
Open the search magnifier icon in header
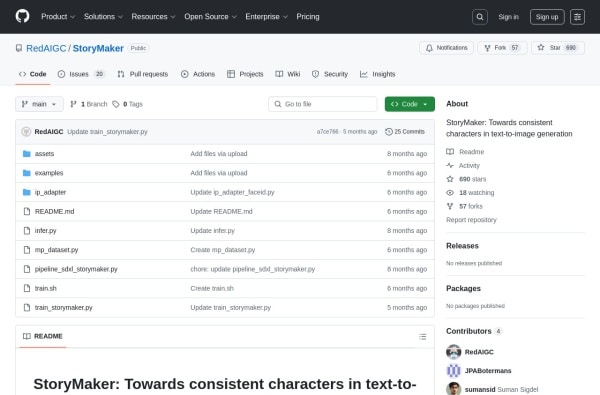pyautogui.click(x=480, y=17)
